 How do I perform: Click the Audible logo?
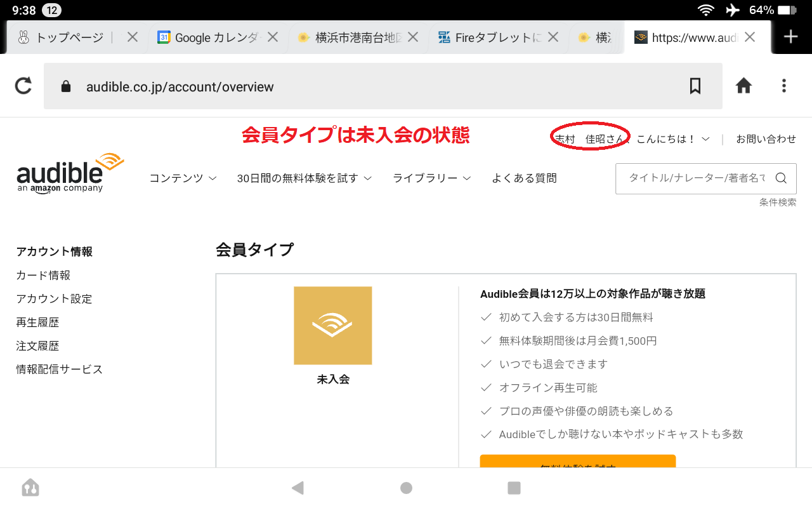click(70, 173)
